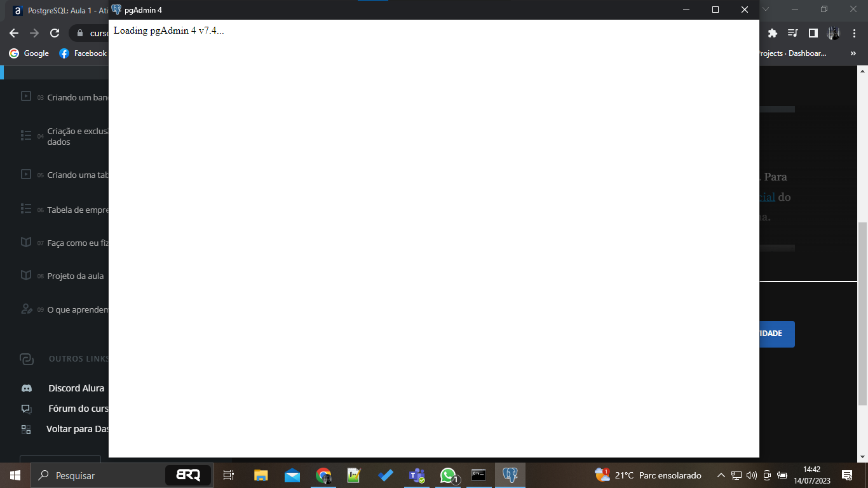Show more bookmarks via the double-chevron
Image resolution: width=868 pixels, height=488 pixels.
click(853, 53)
